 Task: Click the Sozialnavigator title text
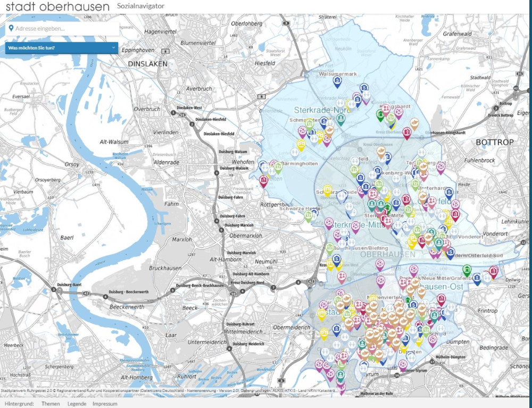click(140, 6)
